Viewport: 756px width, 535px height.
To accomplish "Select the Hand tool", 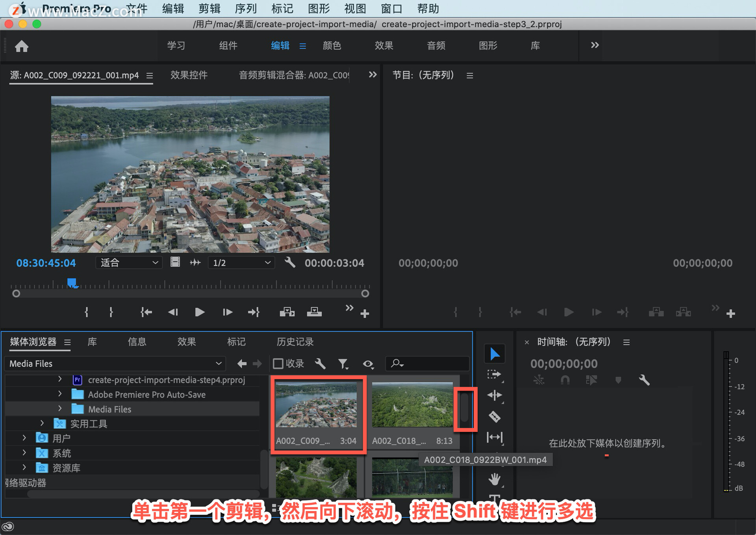I will (x=494, y=479).
